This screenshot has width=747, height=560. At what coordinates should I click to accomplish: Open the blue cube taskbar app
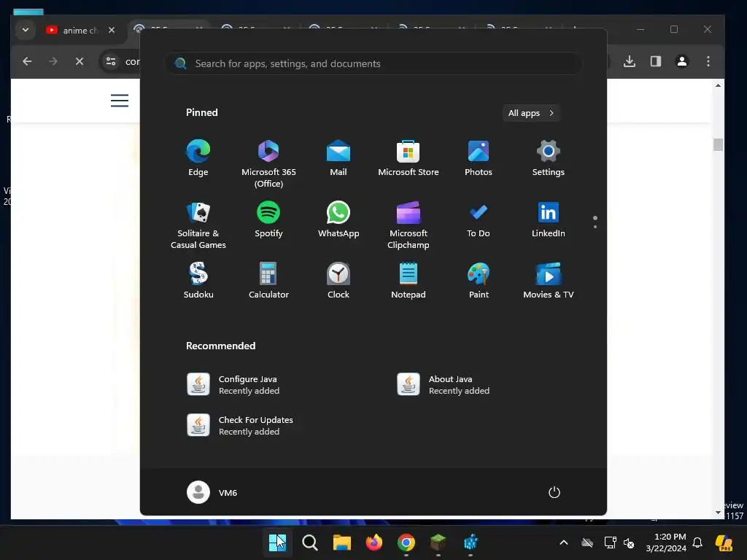coord(471,542)
